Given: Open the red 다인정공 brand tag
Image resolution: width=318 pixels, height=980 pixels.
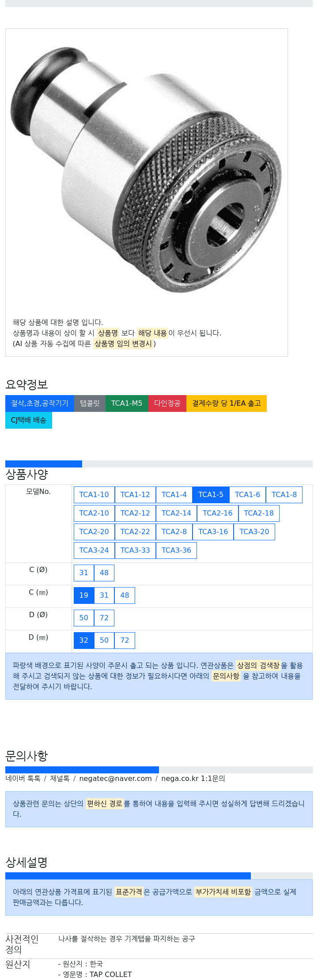Looking at the screenshot, I should coord(167,403).
